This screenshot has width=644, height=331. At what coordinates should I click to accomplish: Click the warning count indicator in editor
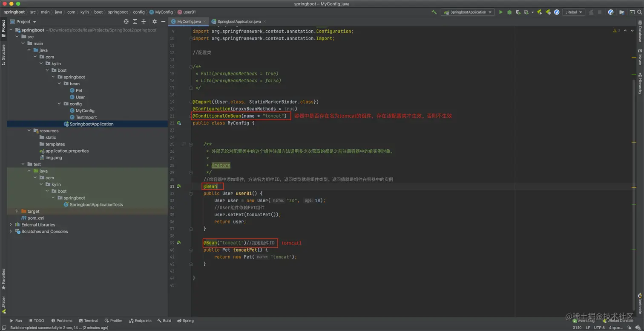[x=617, y=31]
